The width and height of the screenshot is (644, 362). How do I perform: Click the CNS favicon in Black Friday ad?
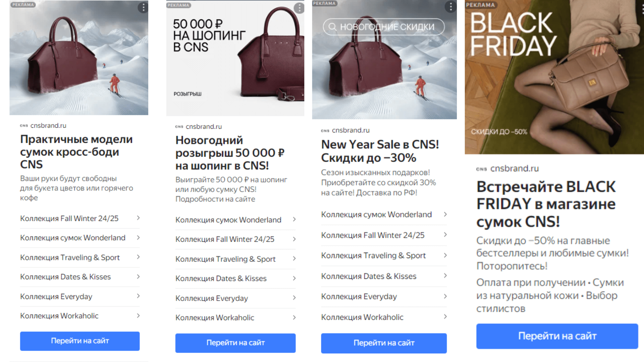481,169
